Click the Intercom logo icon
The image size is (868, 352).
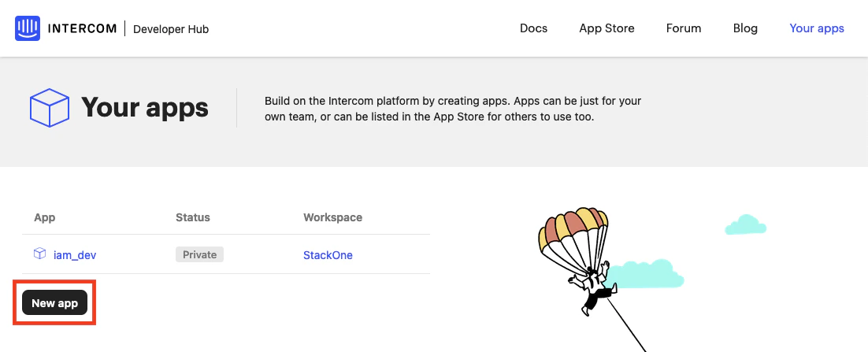point(27,28)
